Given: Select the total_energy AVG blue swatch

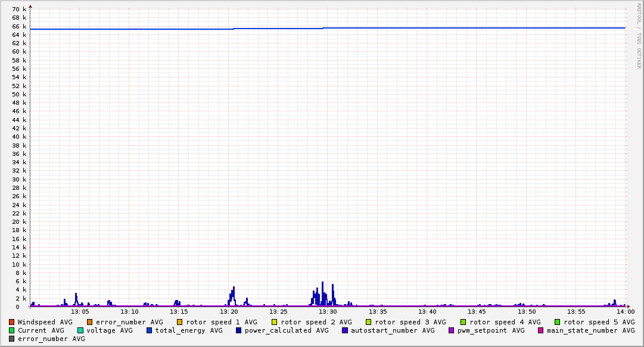Looking at the screenshot, I should [x=150, y=330].
